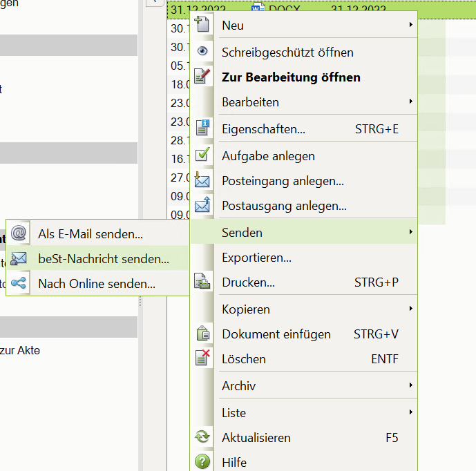This screenshot has height=471, width=476.
Task: Click the incoming mail icon for Posteingang anlegen
Action: [x=202, y=180]
